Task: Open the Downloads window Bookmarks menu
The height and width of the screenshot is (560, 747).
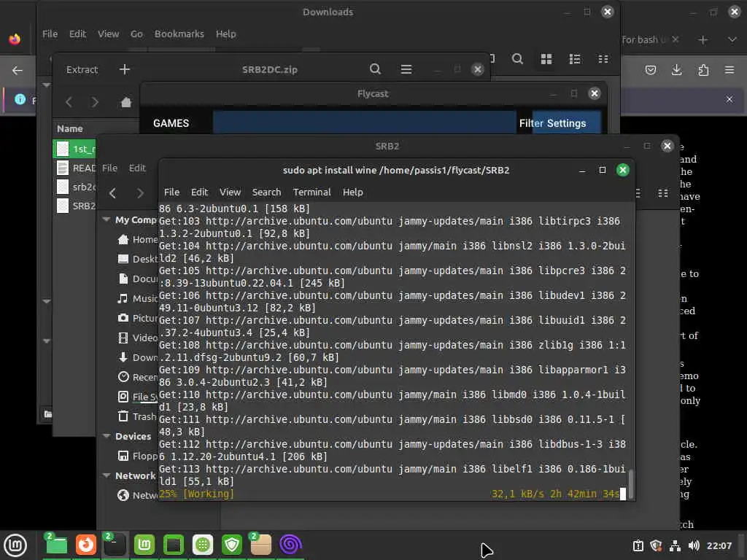Action: point(179,34)
